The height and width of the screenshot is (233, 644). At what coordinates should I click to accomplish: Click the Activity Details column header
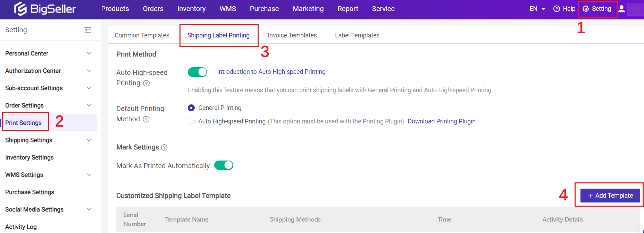pos(563,219)
